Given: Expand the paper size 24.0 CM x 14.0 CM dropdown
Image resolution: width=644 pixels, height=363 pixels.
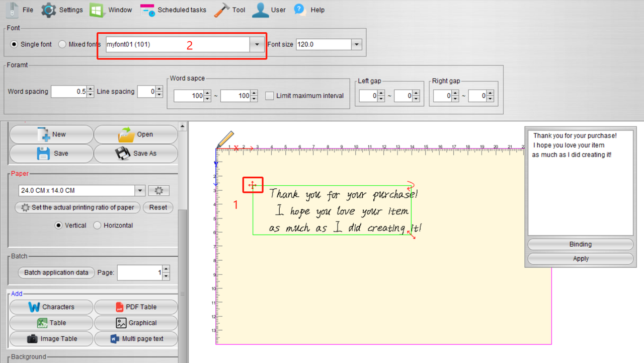Looking at the screenshot, I should [x=140, y=191].
